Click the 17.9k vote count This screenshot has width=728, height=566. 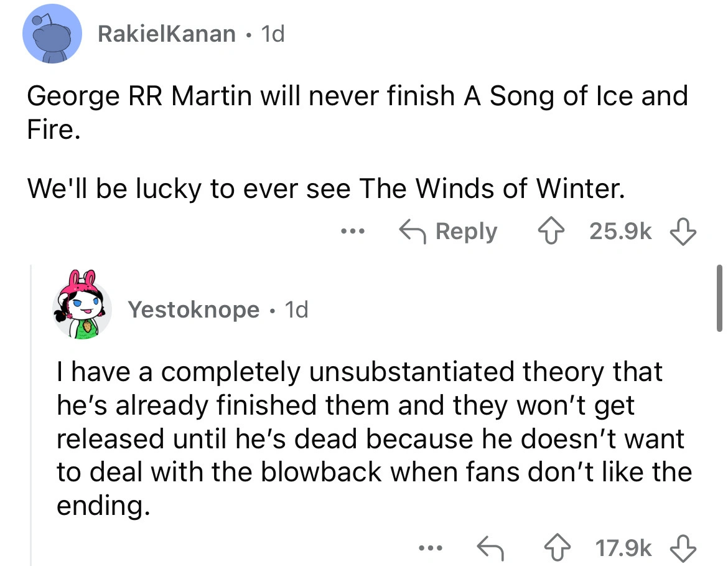[623, 548]
